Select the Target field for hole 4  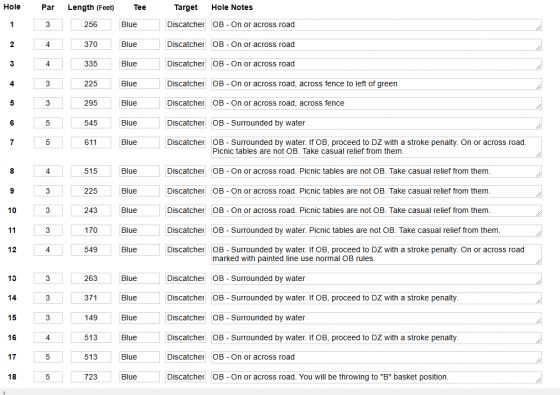pyautogui.click(x=185, y=84)
